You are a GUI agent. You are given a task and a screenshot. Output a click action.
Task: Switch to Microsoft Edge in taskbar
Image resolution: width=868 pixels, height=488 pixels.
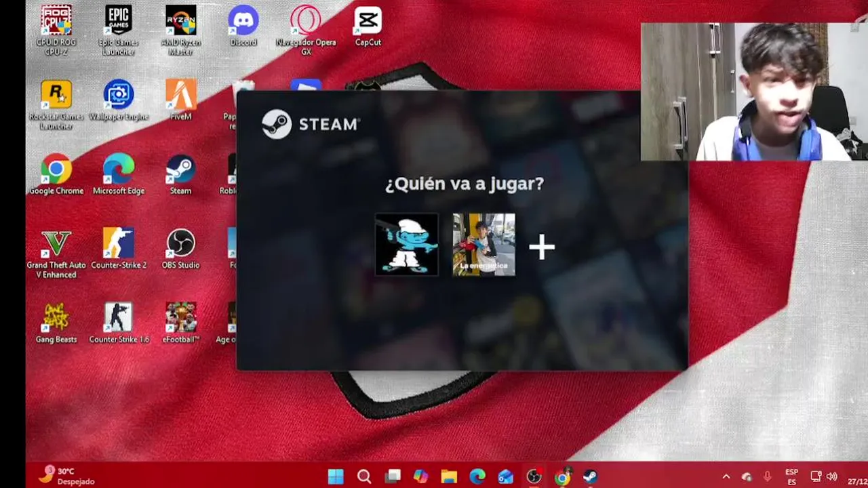[x=477, y=476]
